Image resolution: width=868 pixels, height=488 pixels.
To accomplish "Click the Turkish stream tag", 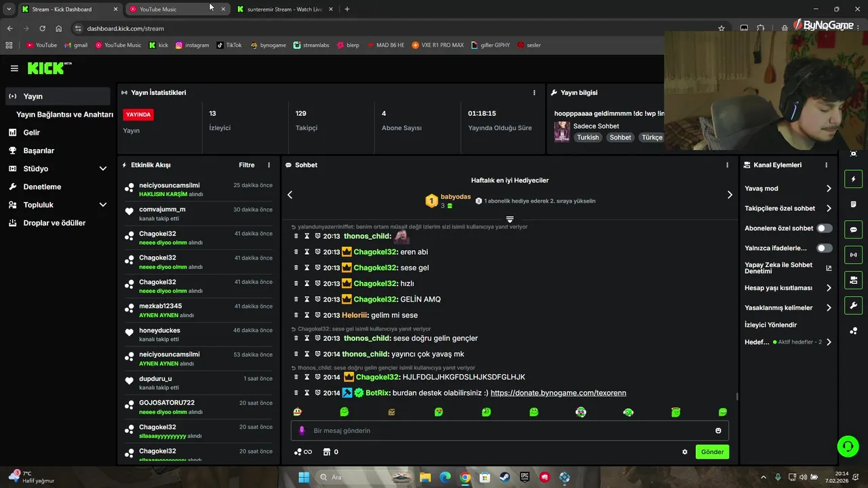I will pyautogui.click(x=588, y=138).
